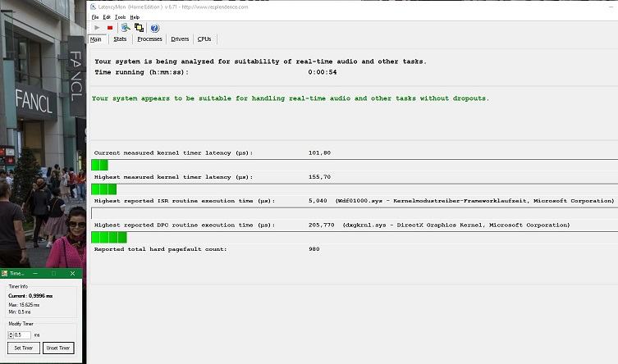Click the Max 15,625 ms timer reading
The height and width of the screenshot is (364, 618).
[24, 305]
